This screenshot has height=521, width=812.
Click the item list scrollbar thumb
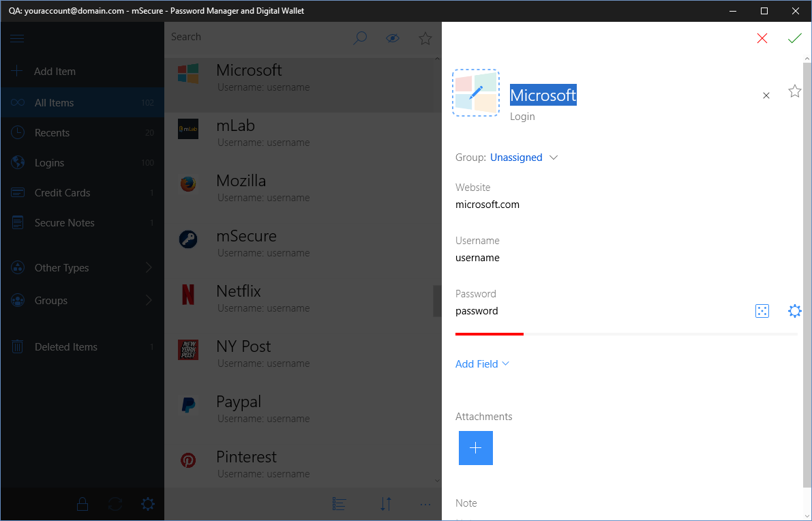coord(437,301)
